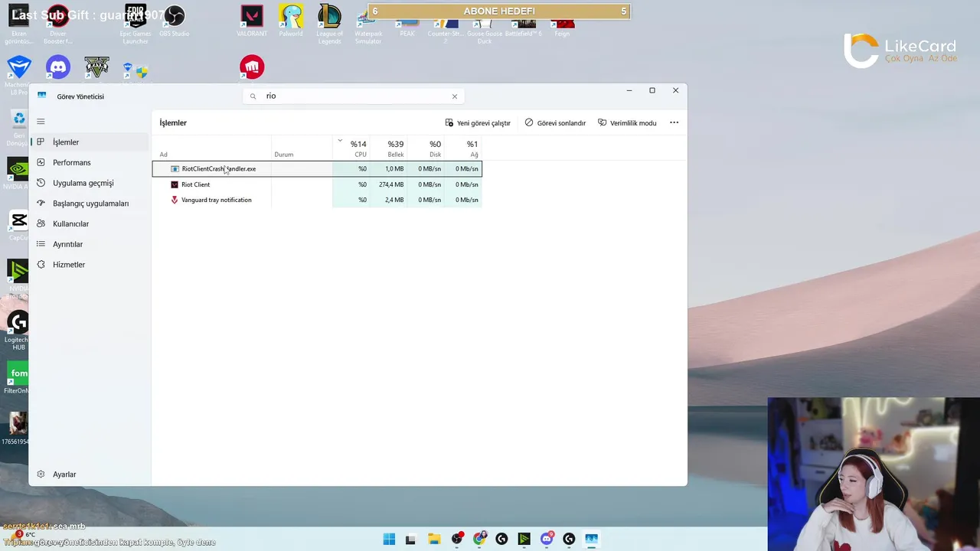Viewport: 980px width, 551px height.
Task: Sort by Ağ network column header
Action: tap(463, 148)
